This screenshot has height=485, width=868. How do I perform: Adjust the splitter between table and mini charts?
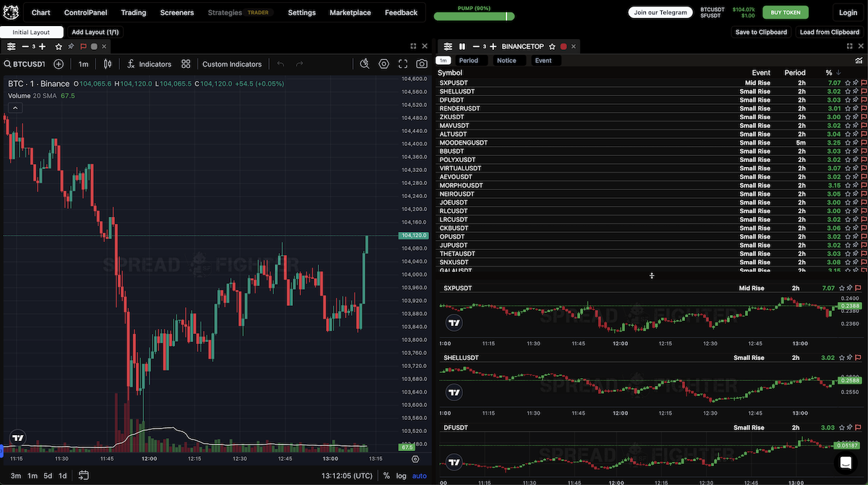[x=652, y=276]
